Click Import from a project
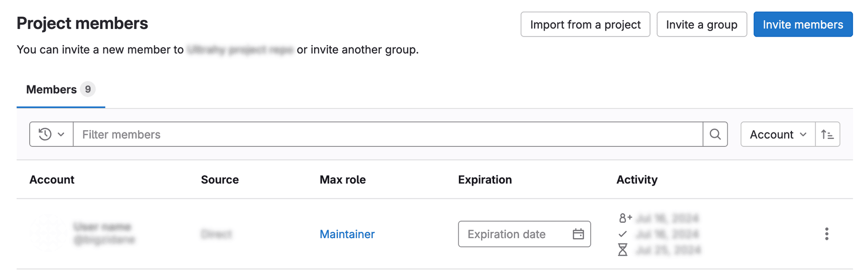The height and width of the screenshot is (277, 868). point(585,24)
